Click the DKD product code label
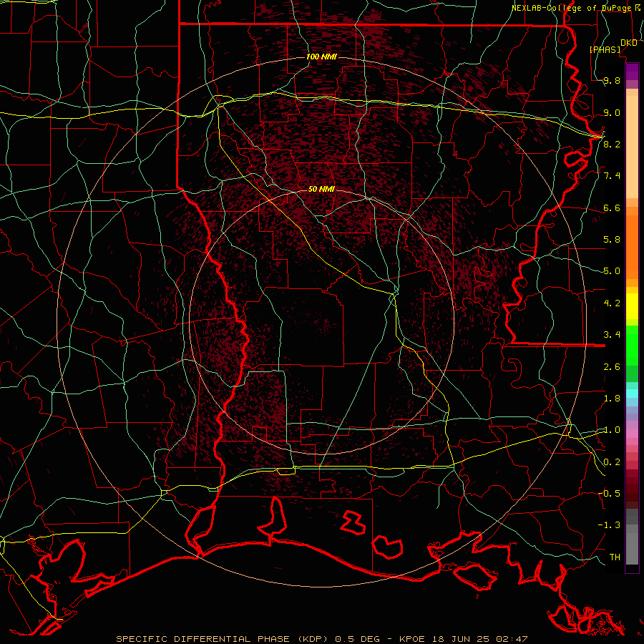This screenshot has height=644, width=644. pyautogui.click(x=629, y=43)
